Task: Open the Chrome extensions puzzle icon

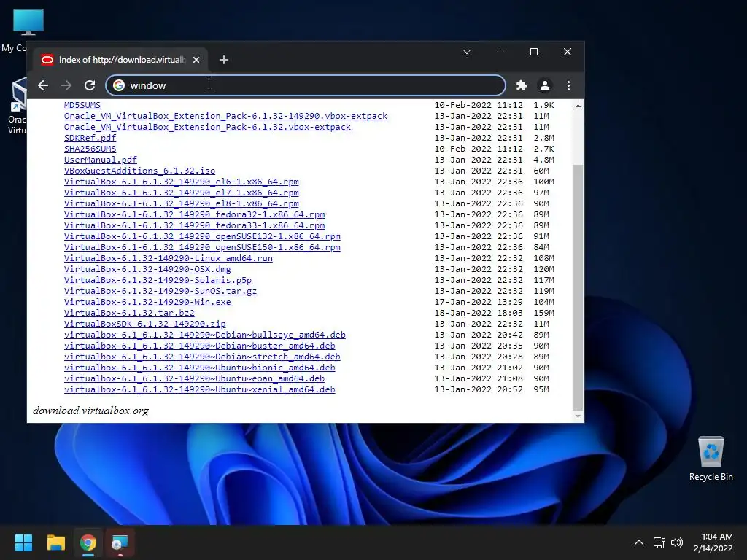Action: [x=521, y=85]
